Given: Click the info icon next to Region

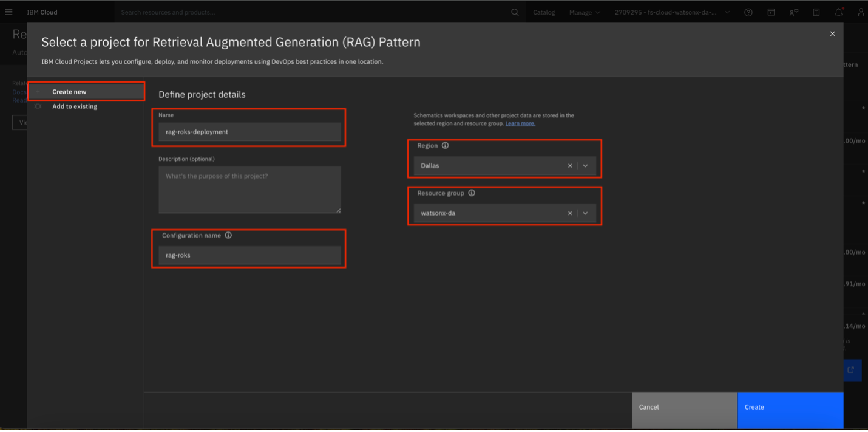Looking at the screenshot, I should (445, 146).
